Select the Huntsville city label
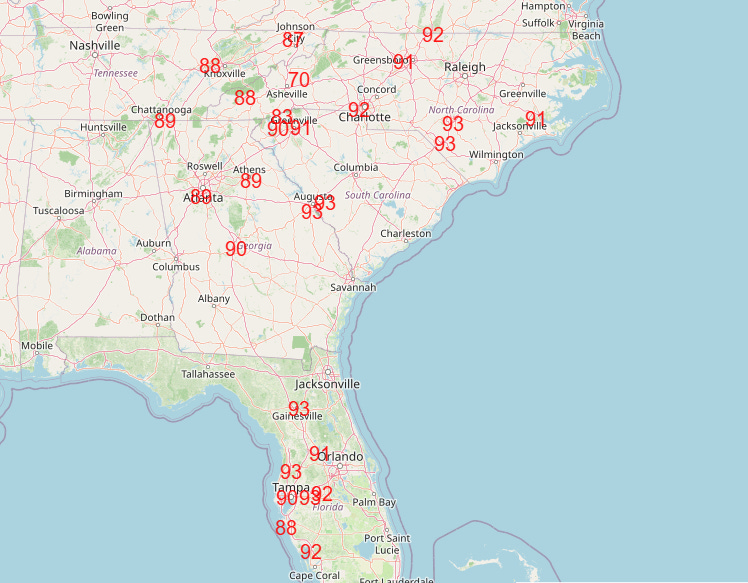 pyautogui.click(x=103, y=127)
